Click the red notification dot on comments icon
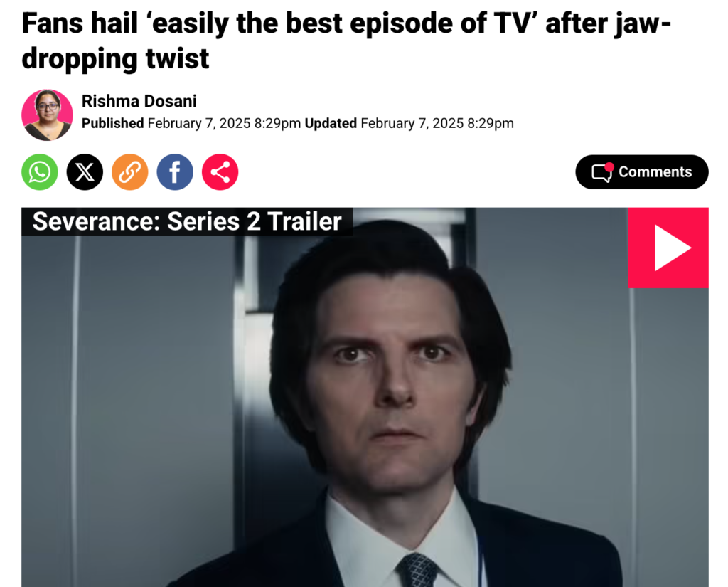This screenshot has width=728, height=587. pyautogui.click(x=609, y=167)
